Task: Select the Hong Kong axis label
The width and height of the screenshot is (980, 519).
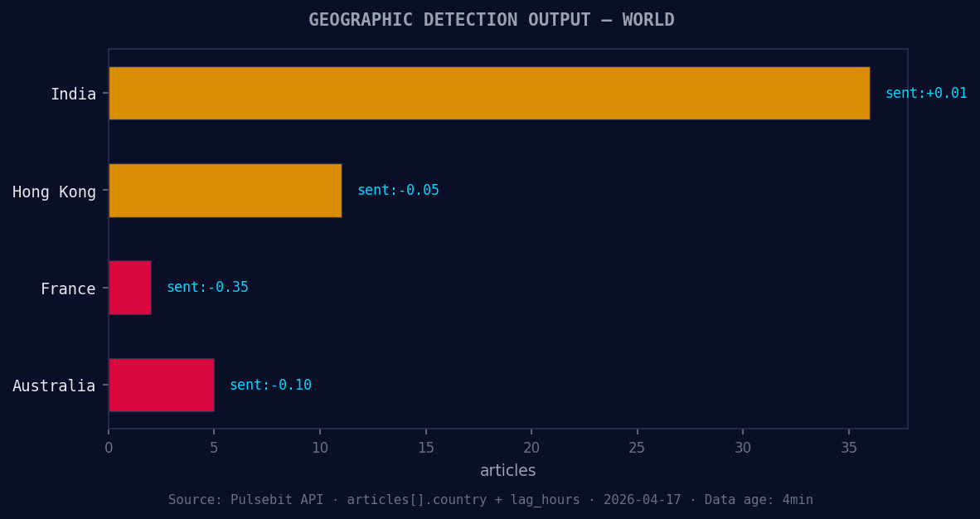Action: pyautogui.click(x=56, y=192)
